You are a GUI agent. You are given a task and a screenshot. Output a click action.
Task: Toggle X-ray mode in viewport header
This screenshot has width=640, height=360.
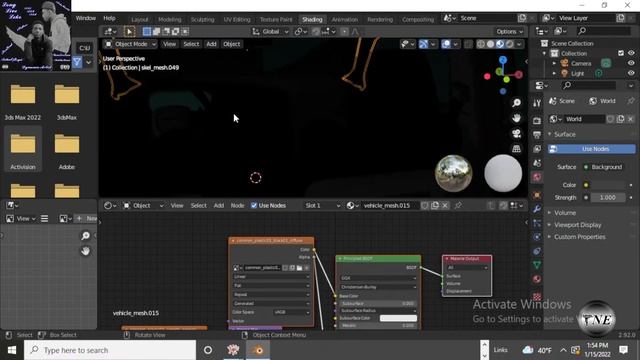[x=468, y=44]
